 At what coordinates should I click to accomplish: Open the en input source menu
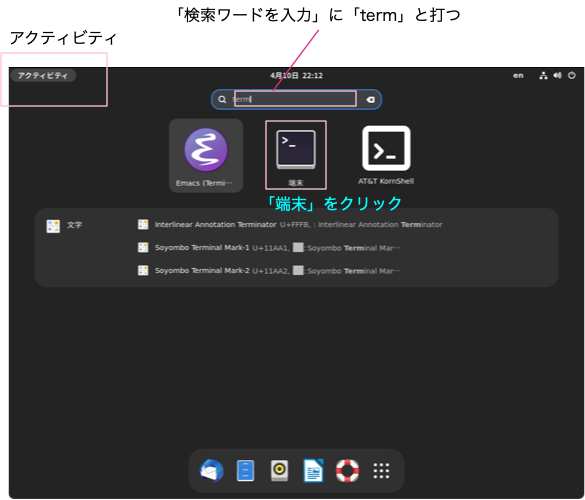pyautogui.click(x=518, y=76)
